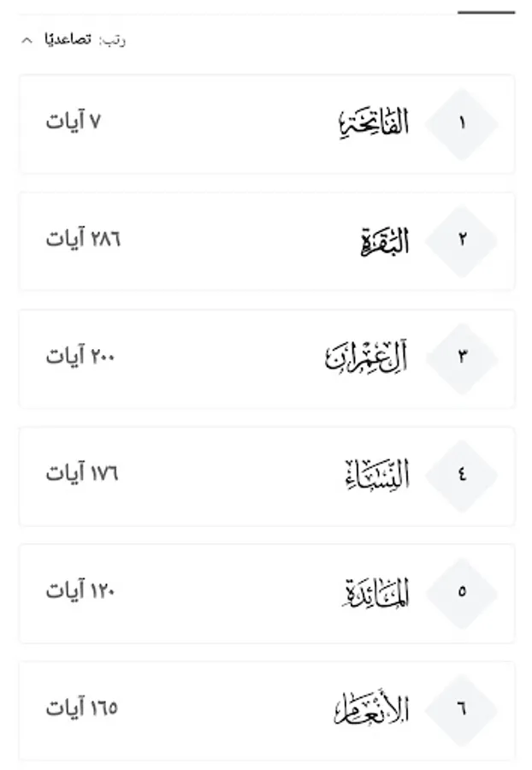The image size is (532, 770).
Task: Click the ١٦٥ آيات verse count
Action: pos(82,708)
